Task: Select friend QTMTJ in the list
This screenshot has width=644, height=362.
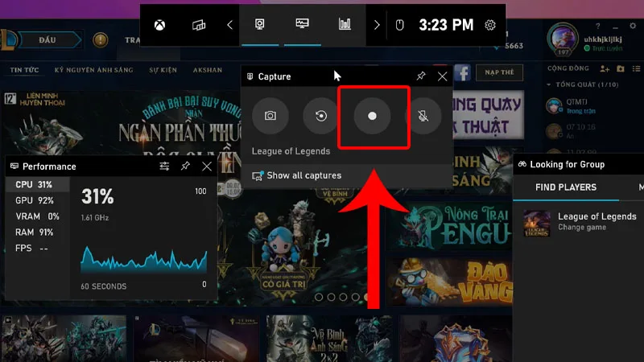Action: pos(592,106)
